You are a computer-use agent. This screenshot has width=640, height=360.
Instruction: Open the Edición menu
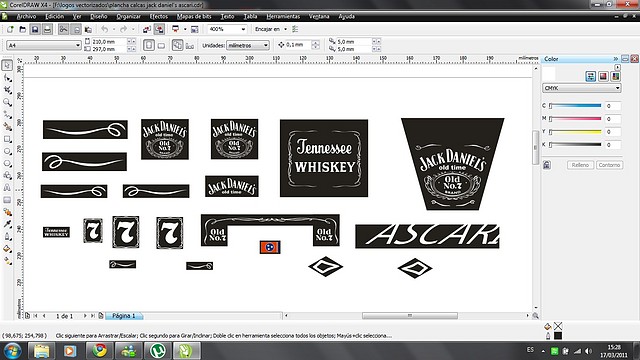click(54, 16)
